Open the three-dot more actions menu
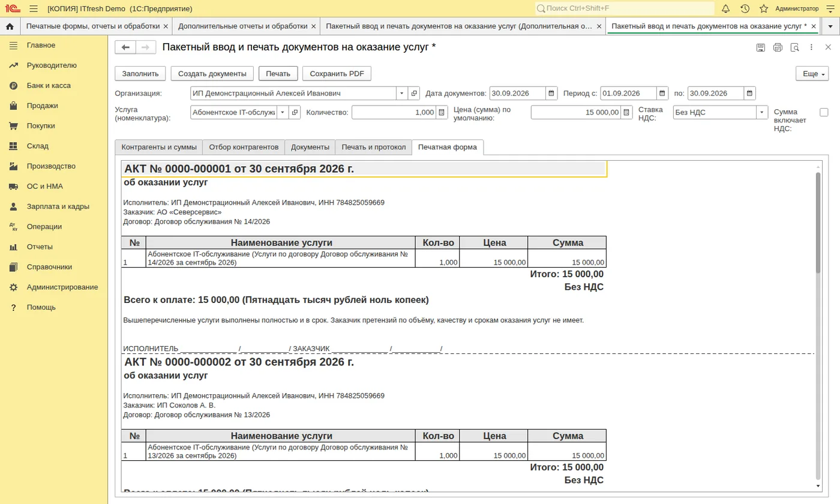Viewport: 840px width, 504px height. [811, 47]
